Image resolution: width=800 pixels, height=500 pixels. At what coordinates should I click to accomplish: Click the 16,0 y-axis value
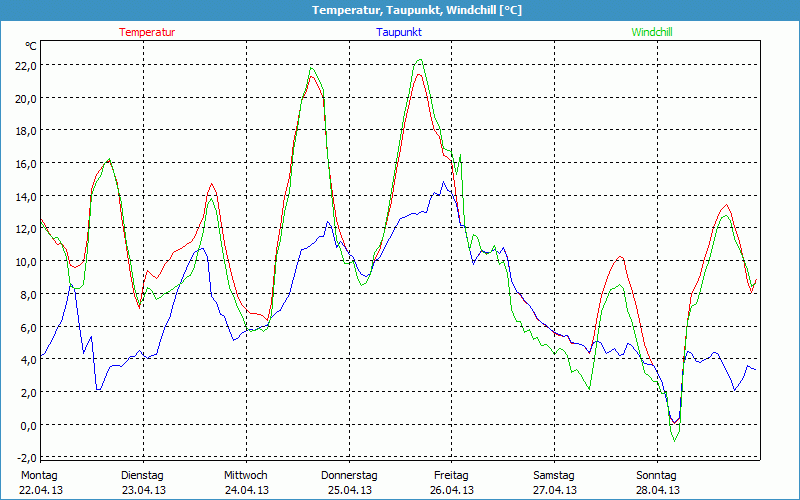click(x=26, y=164)
